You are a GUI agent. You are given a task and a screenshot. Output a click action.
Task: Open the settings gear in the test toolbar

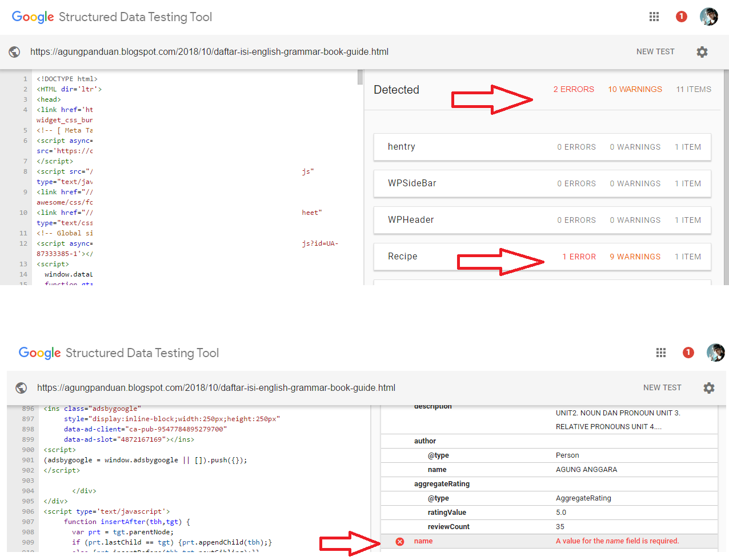coord(702,51)
